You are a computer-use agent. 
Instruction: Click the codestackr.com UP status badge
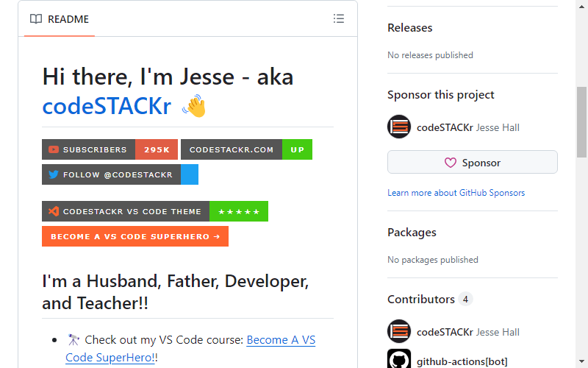tap(246, 149)
